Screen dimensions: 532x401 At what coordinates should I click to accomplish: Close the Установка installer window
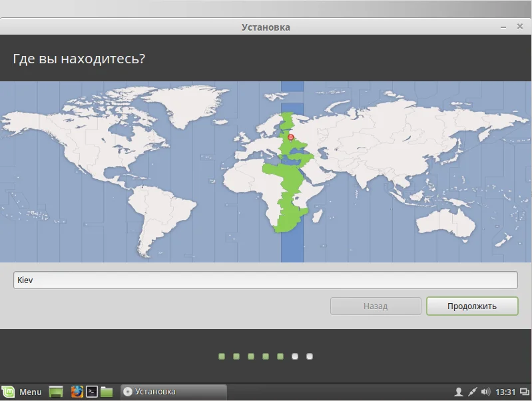519,27
